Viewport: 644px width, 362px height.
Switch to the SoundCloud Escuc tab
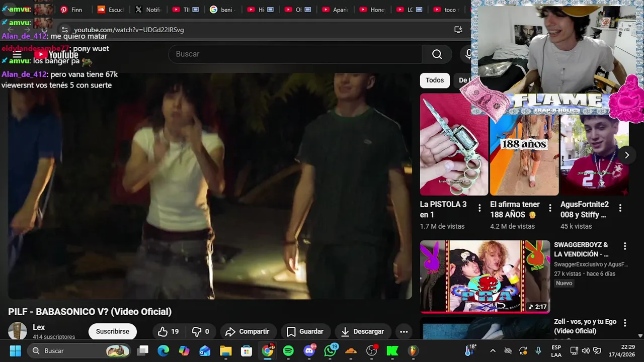(110, 10)
